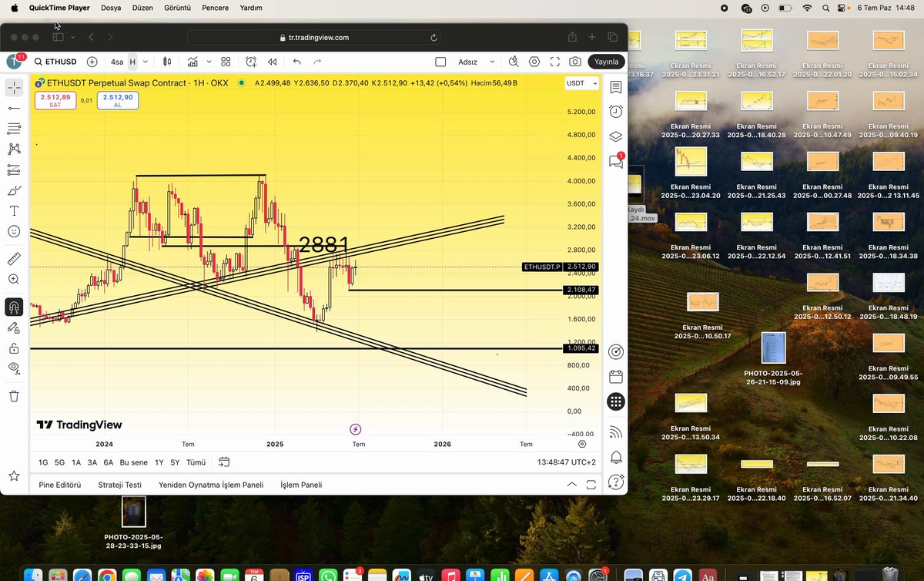The image size is (924, 581).
Task: Open the USDT currency dropdown
Action: [x=581, y=82]
